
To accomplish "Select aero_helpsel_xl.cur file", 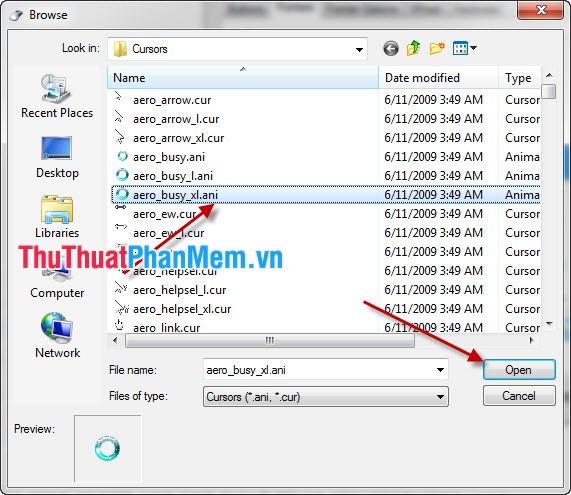I will (182, 309).
